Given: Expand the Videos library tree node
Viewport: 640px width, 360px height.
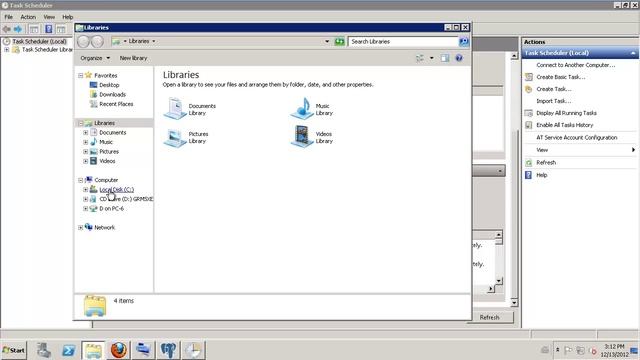Looking at the screenshot, I should 86,161.
